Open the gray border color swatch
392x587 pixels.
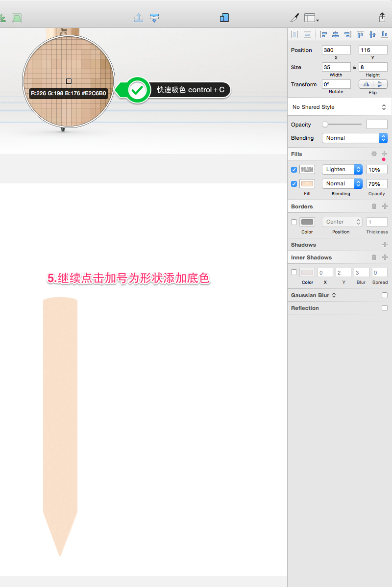(x=307, y=222)
